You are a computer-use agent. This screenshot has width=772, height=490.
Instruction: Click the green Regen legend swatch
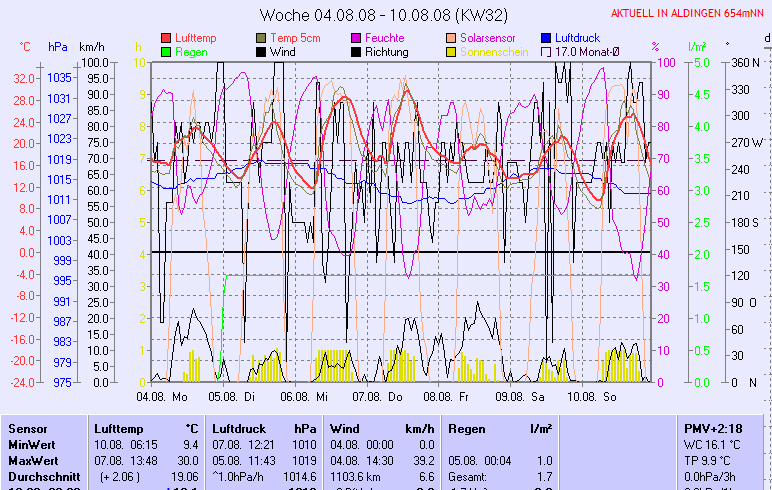pyautogui.click(x=166, y=52)
